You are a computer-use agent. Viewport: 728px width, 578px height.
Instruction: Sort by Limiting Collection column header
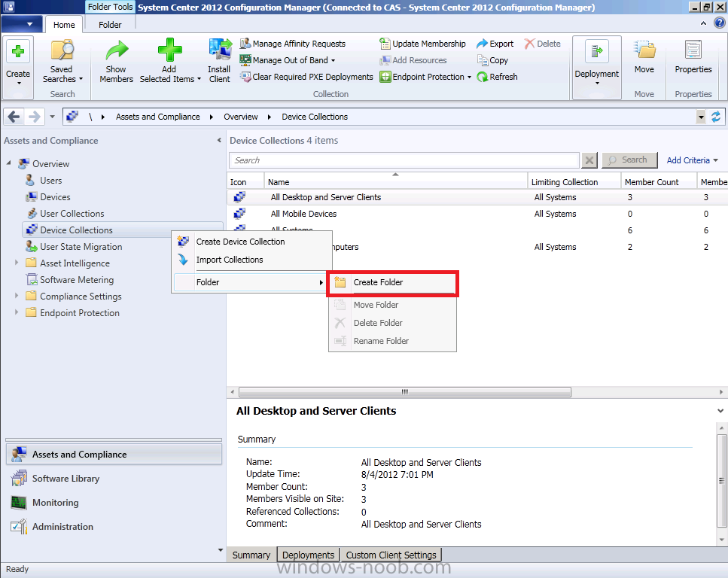point(574,181)
